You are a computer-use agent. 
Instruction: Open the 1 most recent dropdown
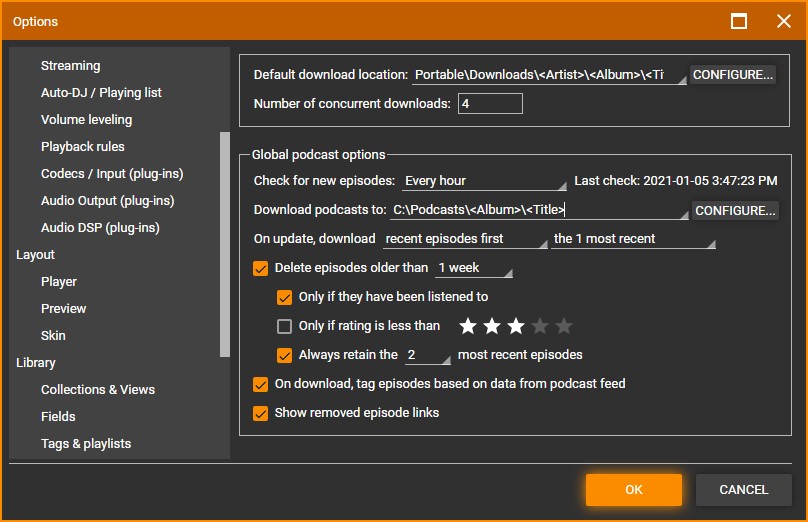coord(634,239)
